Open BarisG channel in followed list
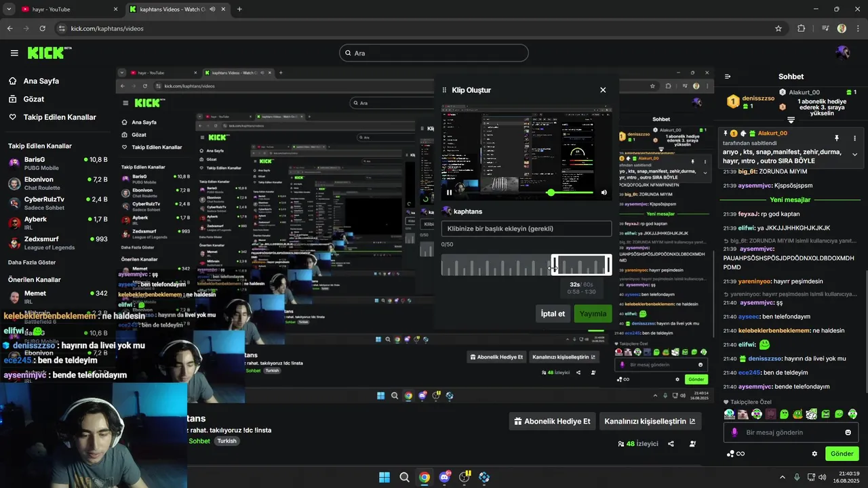Screen dimensions: 868x488 (57, 163)
